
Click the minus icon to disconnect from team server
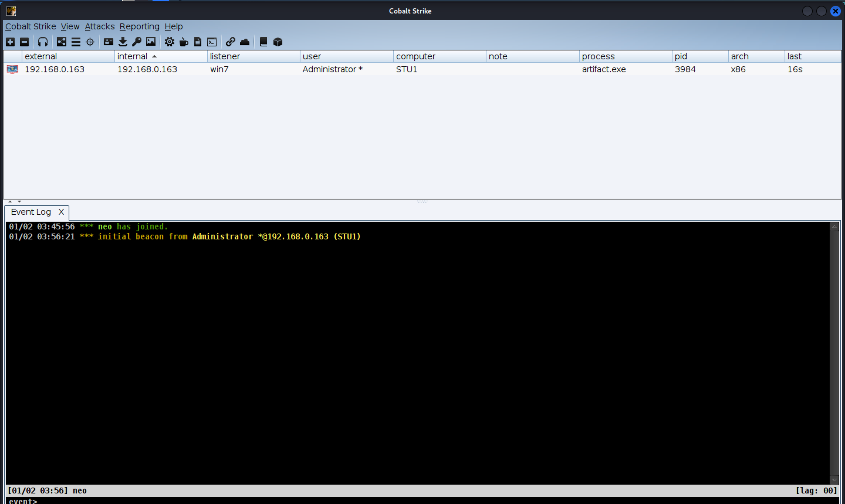[x=24, y=42]
